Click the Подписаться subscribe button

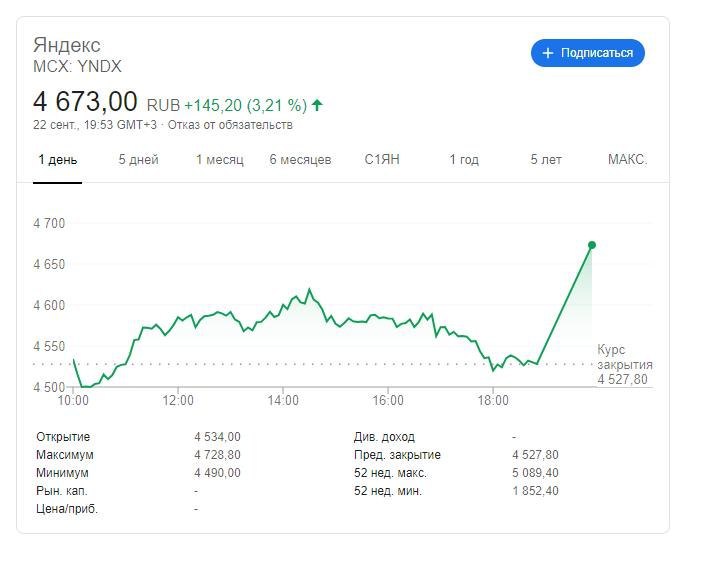(587, 53)
